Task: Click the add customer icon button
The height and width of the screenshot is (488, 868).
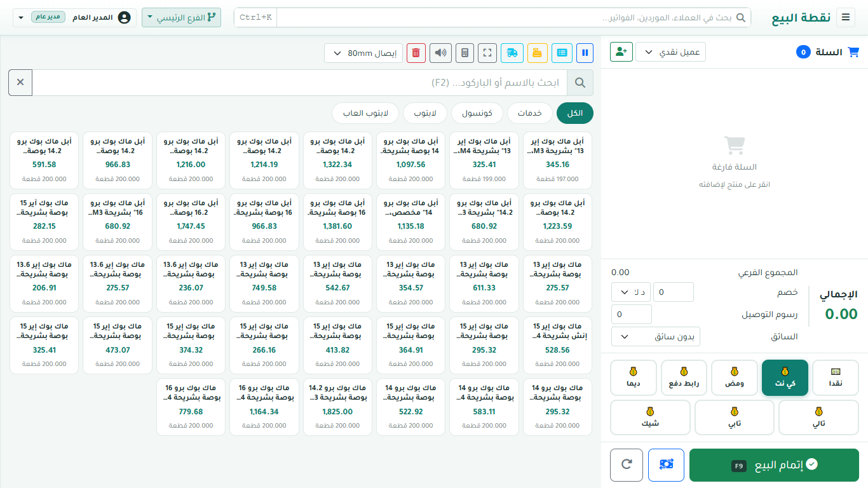Action: click(x=621, y=52)
